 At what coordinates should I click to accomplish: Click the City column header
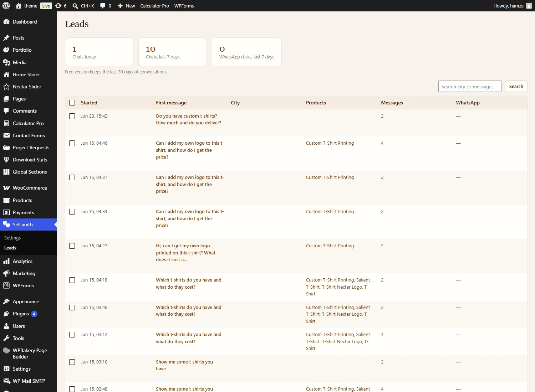[x=235, y=103]
